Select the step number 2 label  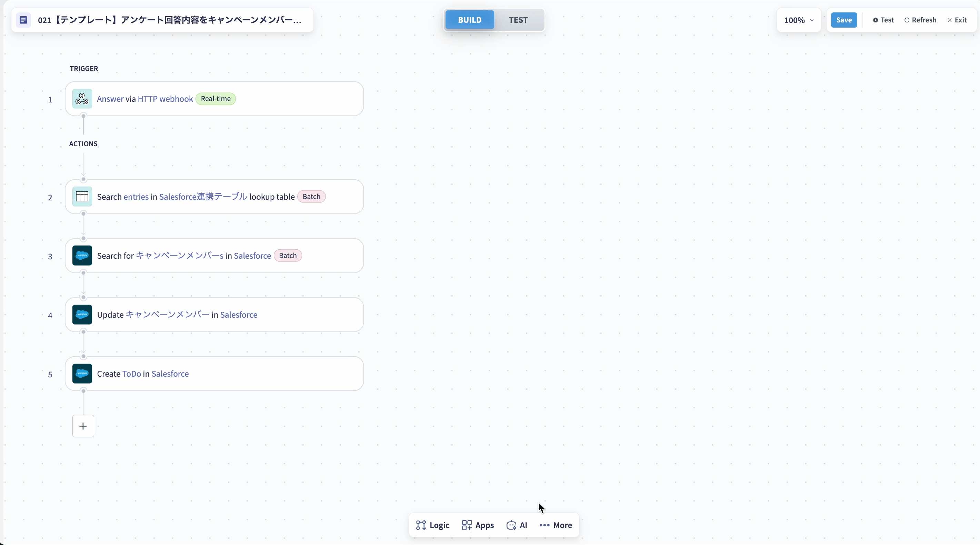pos(50,198)
